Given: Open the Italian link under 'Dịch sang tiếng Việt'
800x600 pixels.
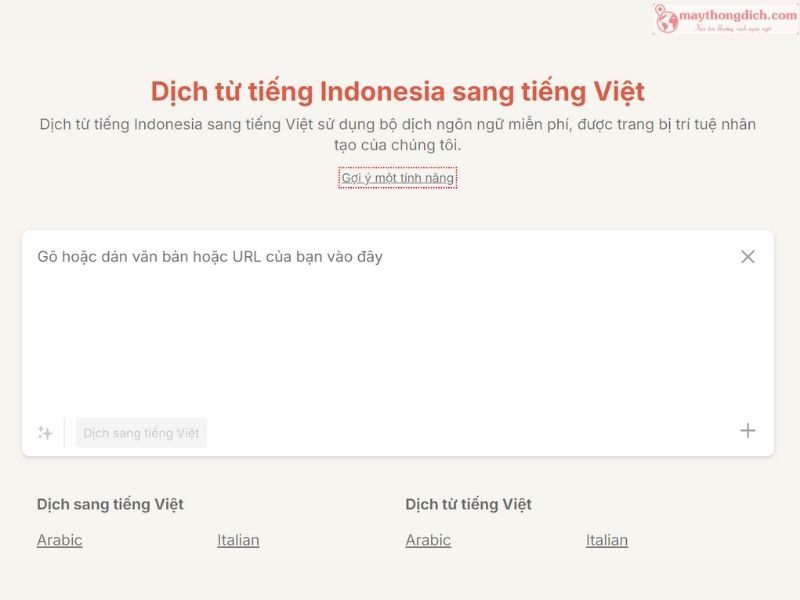Looking at the screenshot, I should 237,540.
